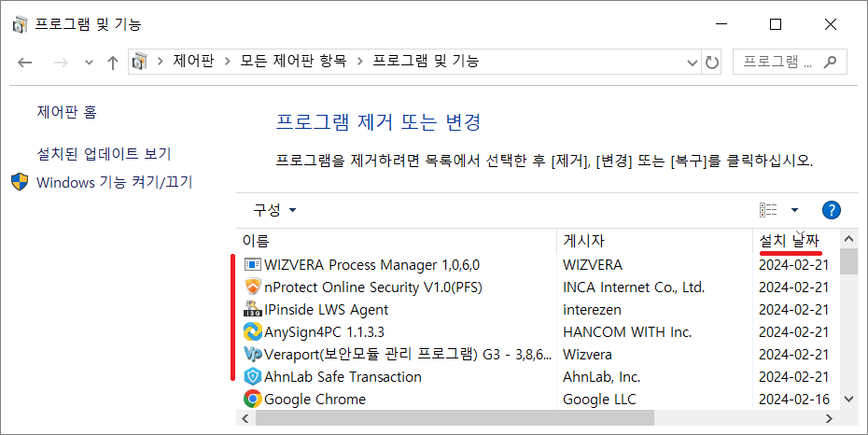Image resolution: width=868 pixels, height=435 pixels.
Task: Go back with the left arrow
Action: point(25,62)
